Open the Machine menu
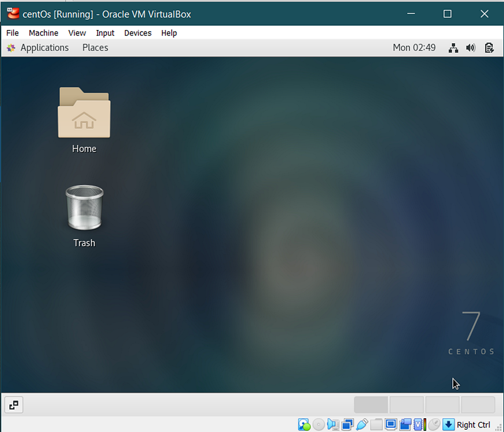Screen dimensions: 504x432 [43, 33]
